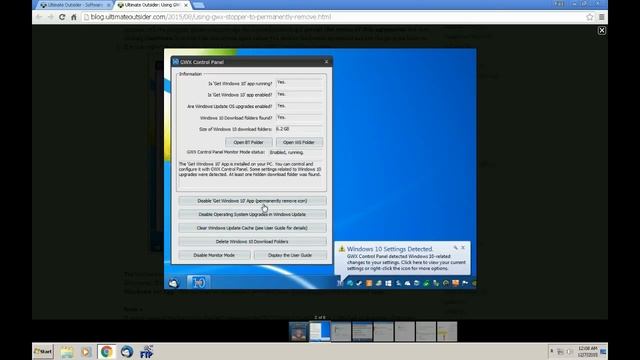Image resolution: width=640 pixels, height=360 pixels.
Task: Click 'Open BT Folder' button
Action: (x=249, y=142)
